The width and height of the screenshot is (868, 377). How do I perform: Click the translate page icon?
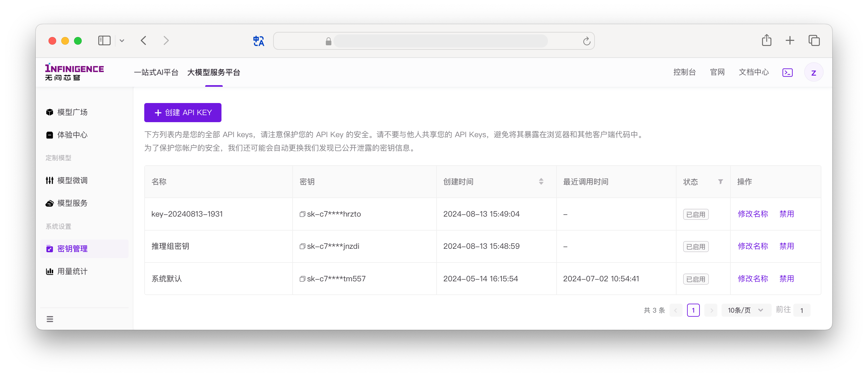258,41
